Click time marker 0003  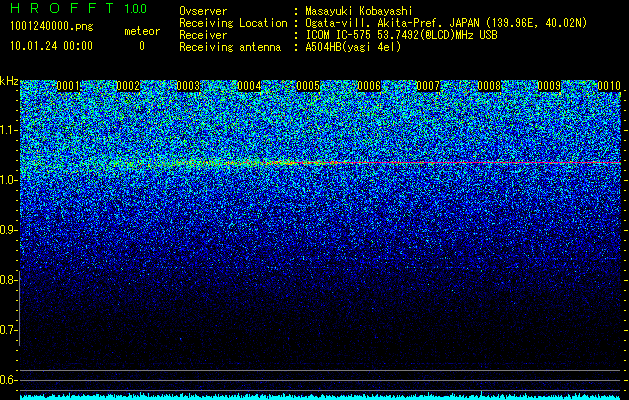(x=189, y=86)
